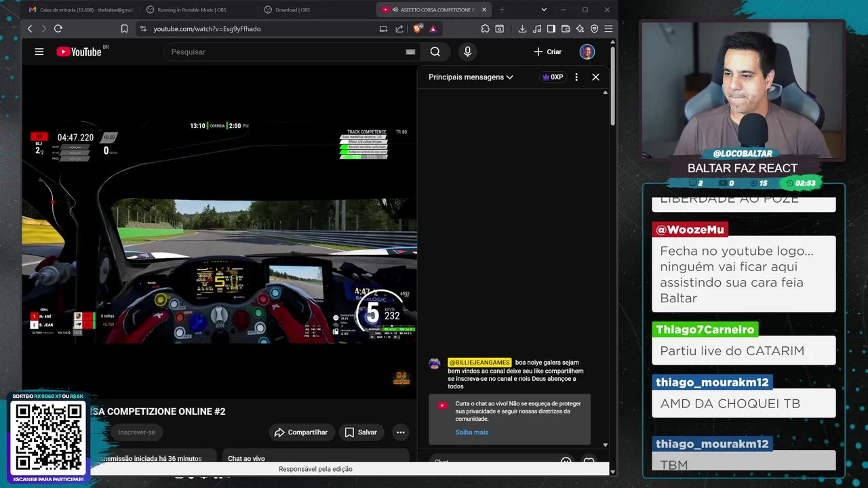Open Brave VPN shield icon
Screen dimensions: 868x488
[594, 28]
